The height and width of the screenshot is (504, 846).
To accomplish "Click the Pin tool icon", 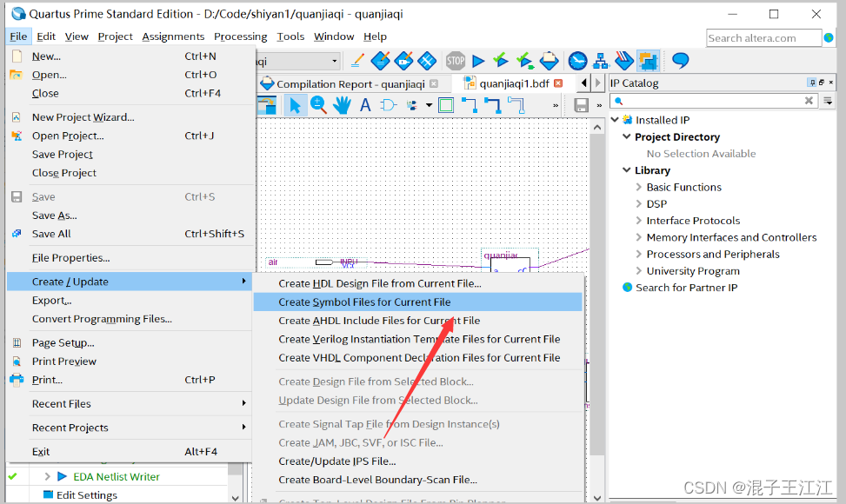I will (412, 105).
